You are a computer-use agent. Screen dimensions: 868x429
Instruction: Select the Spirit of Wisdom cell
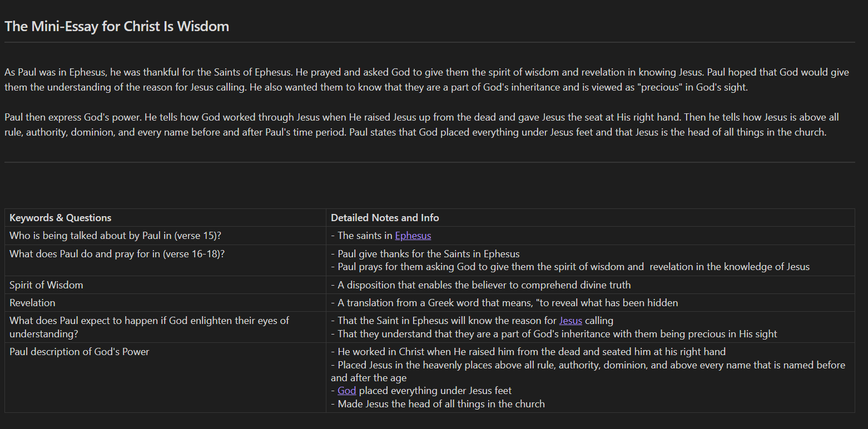pos(46,285)
